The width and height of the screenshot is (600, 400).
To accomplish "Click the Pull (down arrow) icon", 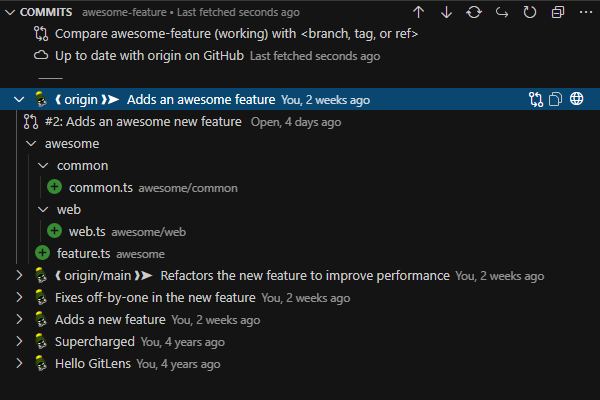I will tap(446, 12).
